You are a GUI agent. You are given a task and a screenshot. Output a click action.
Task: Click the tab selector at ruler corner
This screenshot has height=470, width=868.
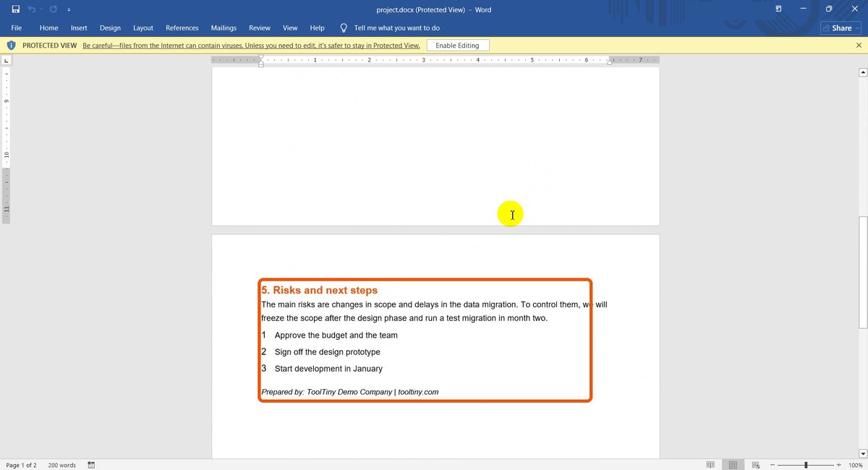point(6,60)
